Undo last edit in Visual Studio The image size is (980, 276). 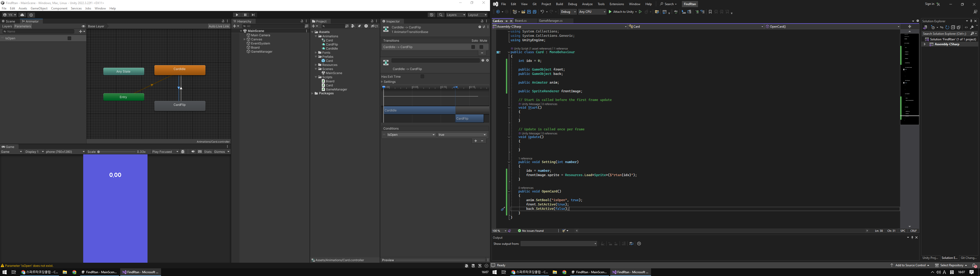(x=542, y=12)
